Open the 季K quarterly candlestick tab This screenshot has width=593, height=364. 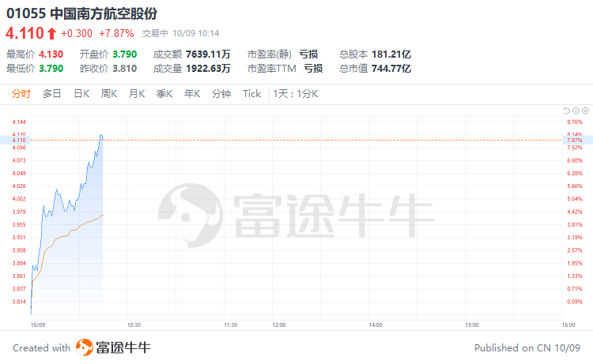164,94
